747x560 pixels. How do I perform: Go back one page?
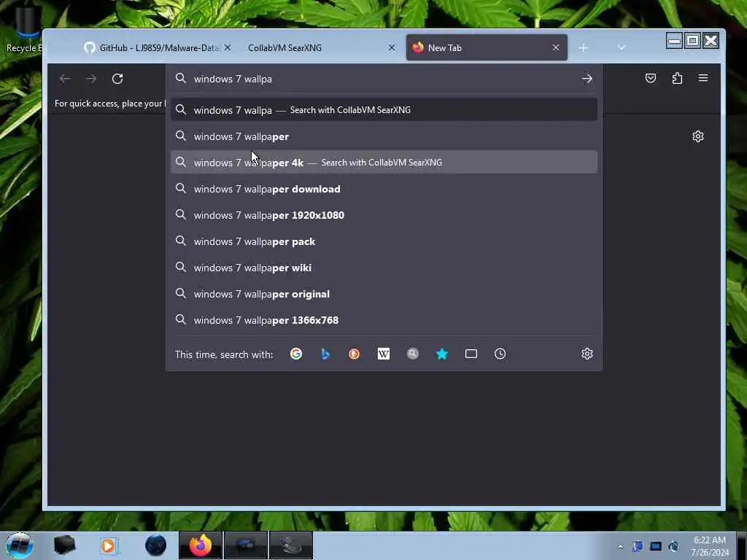pos(65,79)
